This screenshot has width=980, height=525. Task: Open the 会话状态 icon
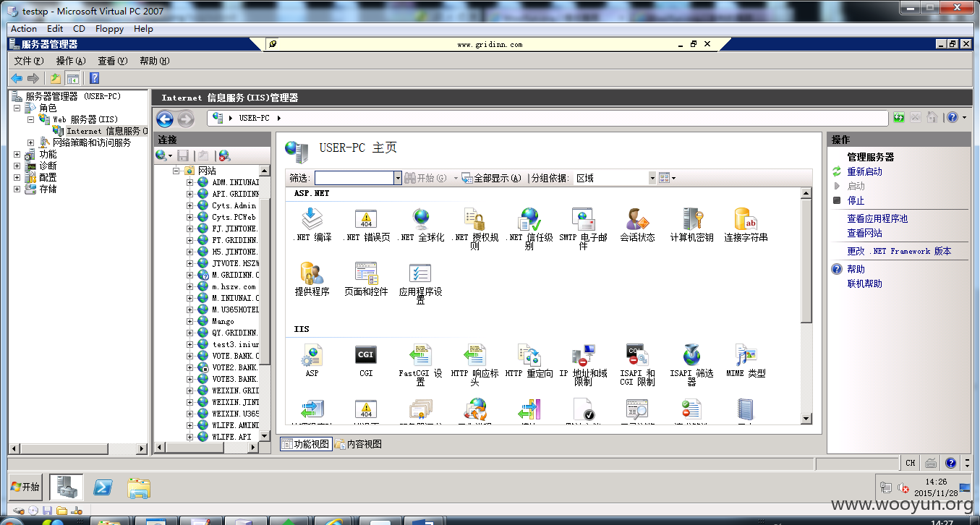point(637,219)
